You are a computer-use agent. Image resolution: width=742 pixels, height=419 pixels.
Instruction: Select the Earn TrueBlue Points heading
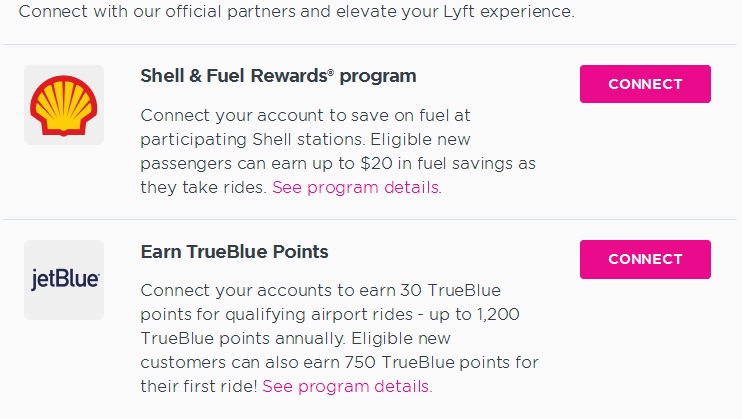click(x=234, y=252)
